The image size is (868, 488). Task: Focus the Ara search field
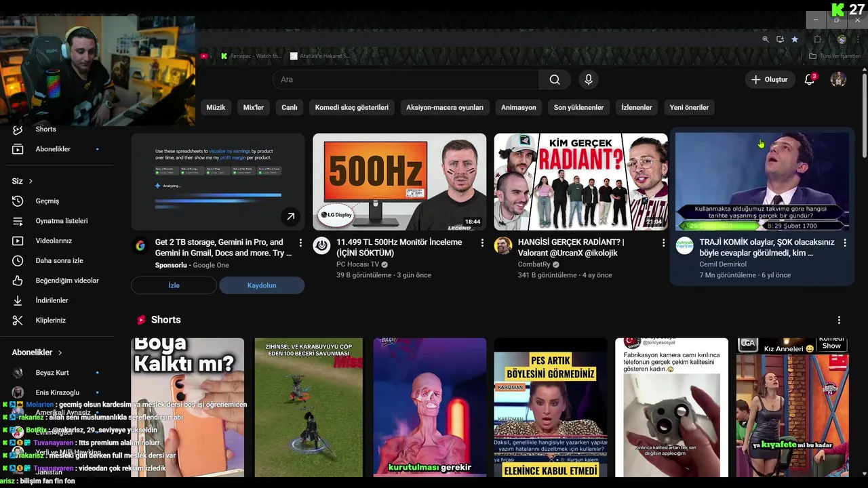pyautogui.click(x=407, y=80)
